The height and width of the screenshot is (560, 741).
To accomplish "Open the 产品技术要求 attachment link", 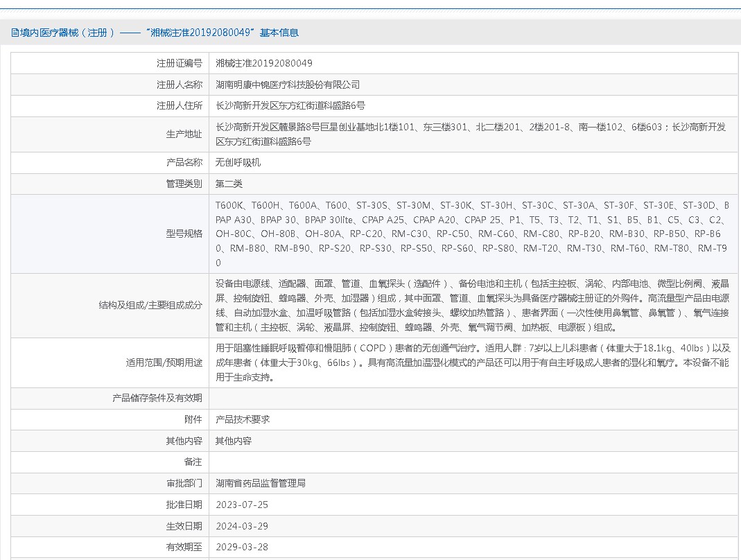I will click(243, 419).
